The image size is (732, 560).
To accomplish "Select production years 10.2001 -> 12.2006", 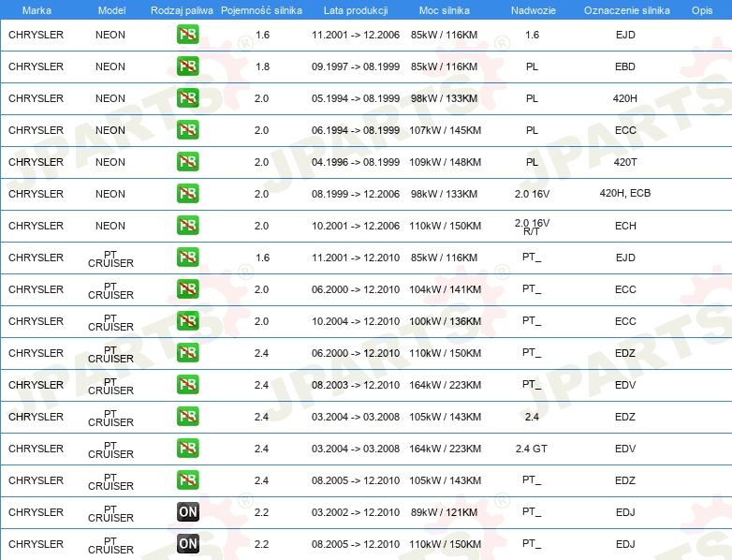I will click(356, 226).
